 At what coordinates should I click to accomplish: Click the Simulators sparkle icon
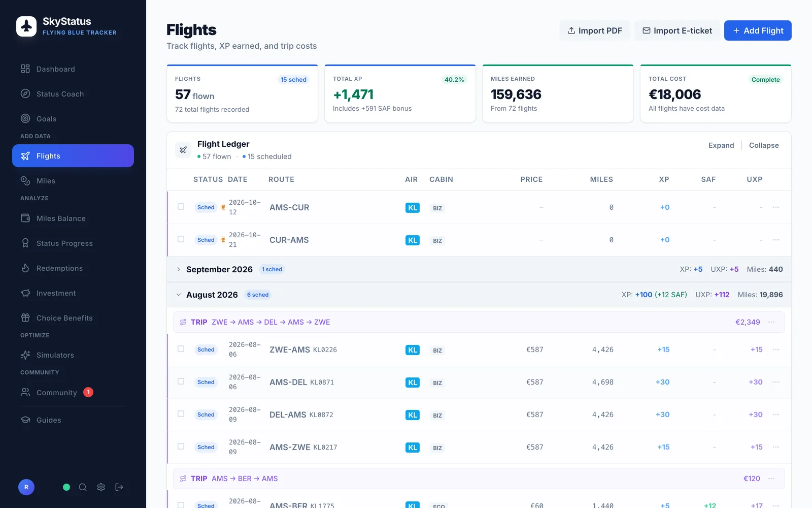point(25,355)
